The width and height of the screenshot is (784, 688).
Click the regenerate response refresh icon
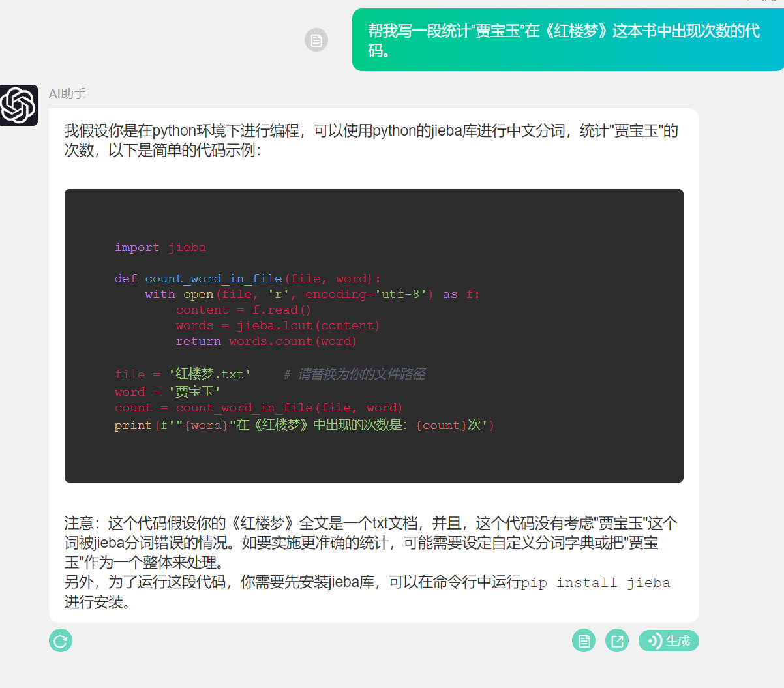[x=61, y=641]
